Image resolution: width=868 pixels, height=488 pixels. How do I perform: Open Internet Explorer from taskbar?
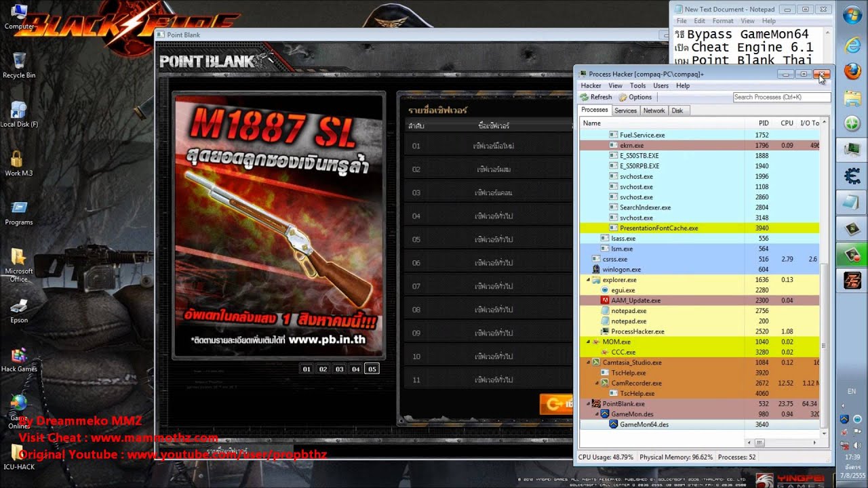click(x=852, y=45)
